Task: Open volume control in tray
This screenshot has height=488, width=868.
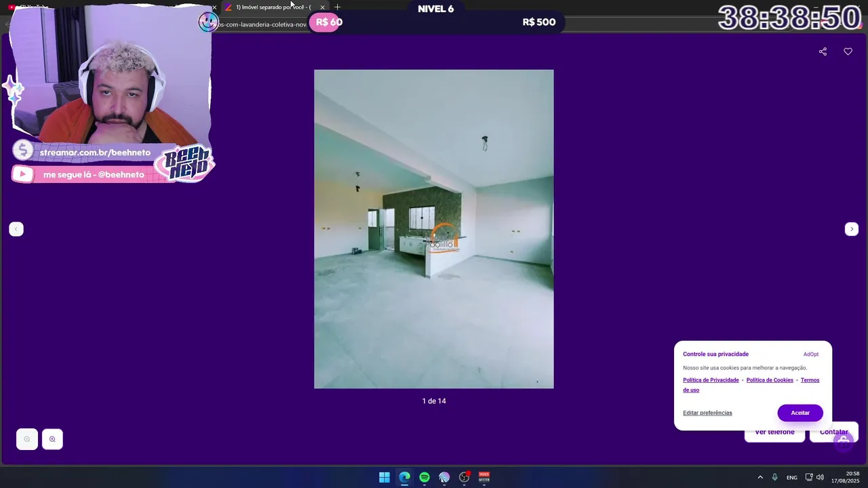Action: 820,477
